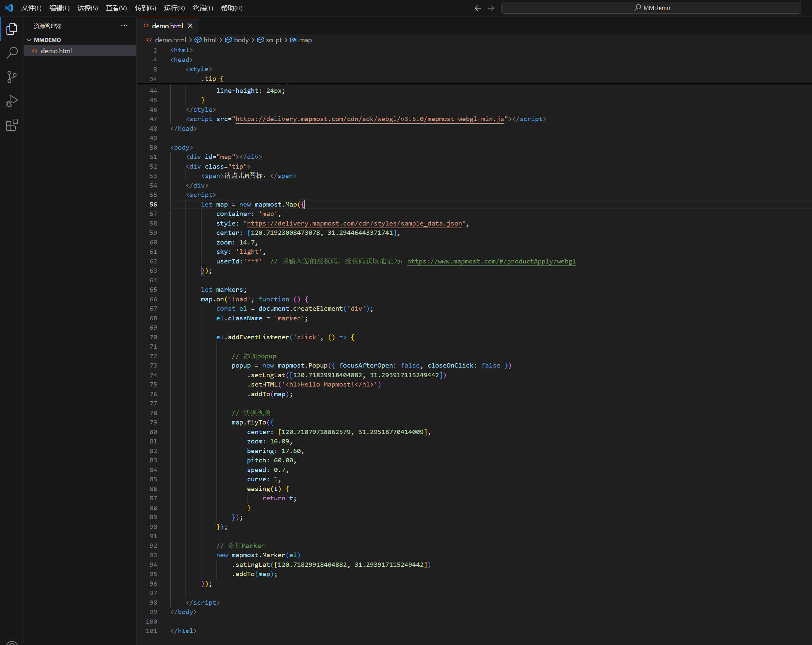Open explorer more actions ellipsis
This screenshot has height=645, width=812.
(x=124, y=26)
